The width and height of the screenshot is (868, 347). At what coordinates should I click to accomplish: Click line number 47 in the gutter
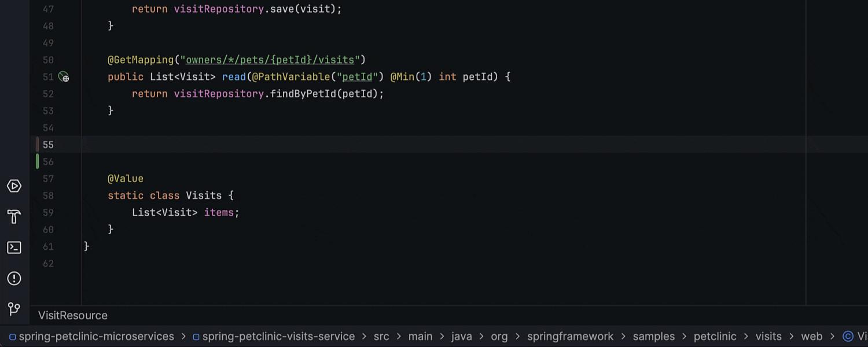pos(48,9)
